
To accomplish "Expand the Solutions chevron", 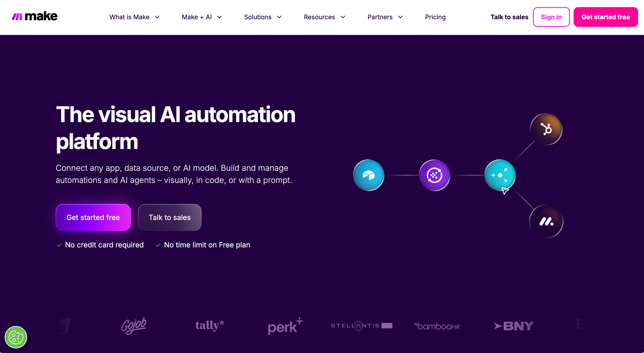I will pyautogui.click(x=279, y=17).
